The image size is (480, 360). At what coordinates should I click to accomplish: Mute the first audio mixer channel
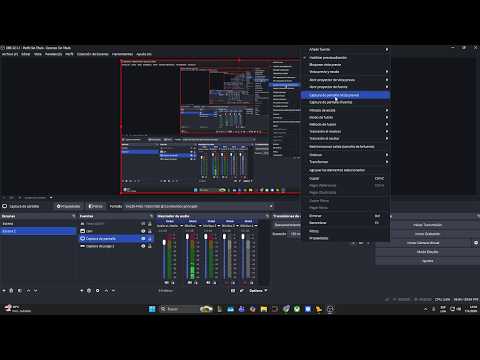166,283
